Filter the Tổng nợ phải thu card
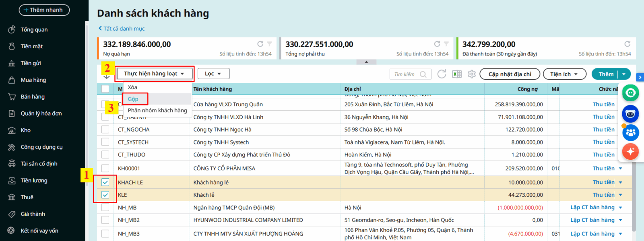 coord(446,44)
